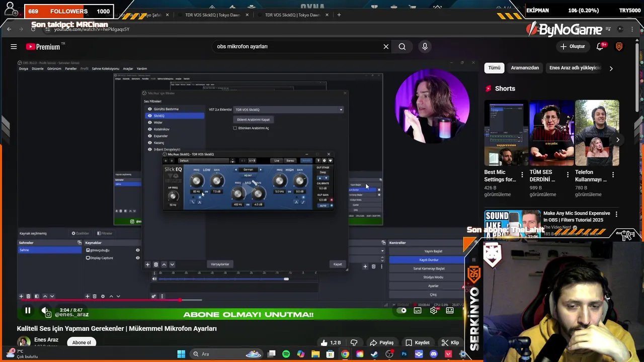Close the last TDR VOS SlickEQ tab
This screenshot has width=644, height=362.
pos(327,15)
